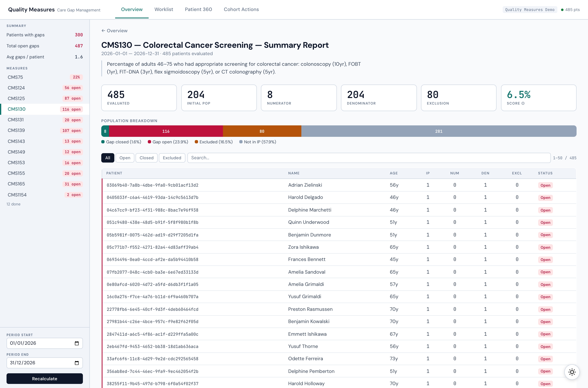
Task: Open patient row Benjamin Dunmore
Action: click(x=339, y=235)
